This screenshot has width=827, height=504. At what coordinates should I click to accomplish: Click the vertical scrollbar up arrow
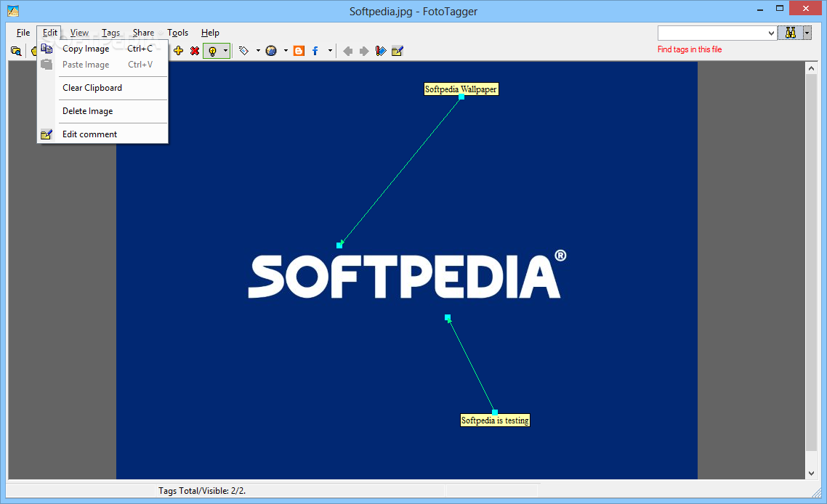pyautogui.click(x=811, y=68)
